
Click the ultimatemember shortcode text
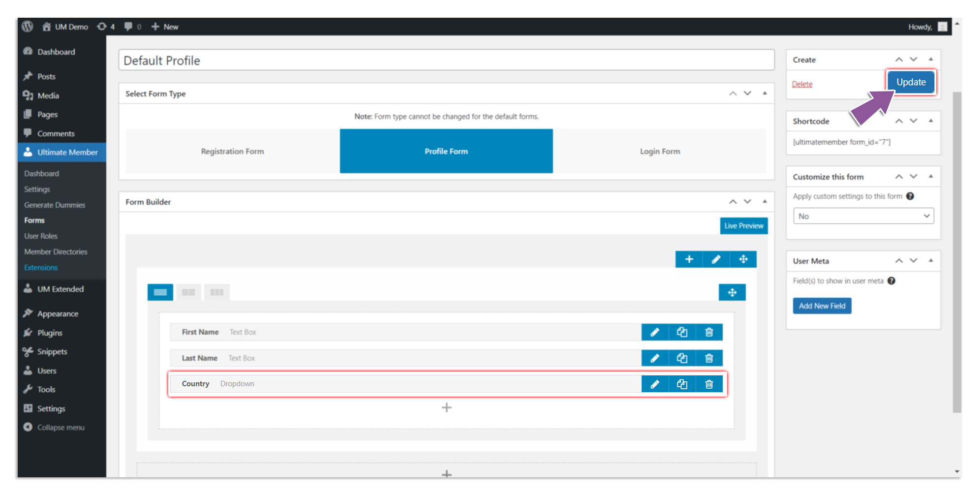click(841, 142)
